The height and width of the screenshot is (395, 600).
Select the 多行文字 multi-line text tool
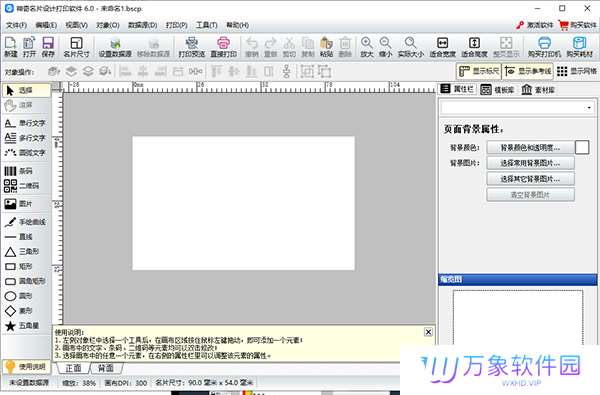pyautogui.click(x=26, y=138)
